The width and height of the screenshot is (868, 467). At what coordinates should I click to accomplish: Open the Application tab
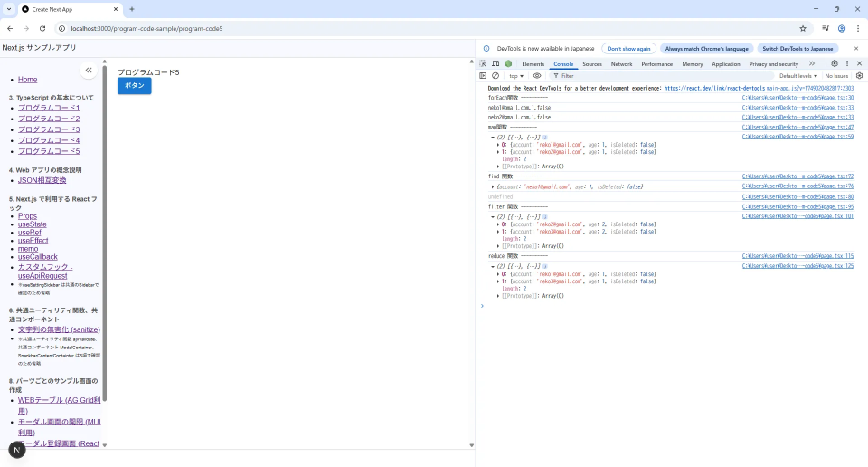[726, 64]
